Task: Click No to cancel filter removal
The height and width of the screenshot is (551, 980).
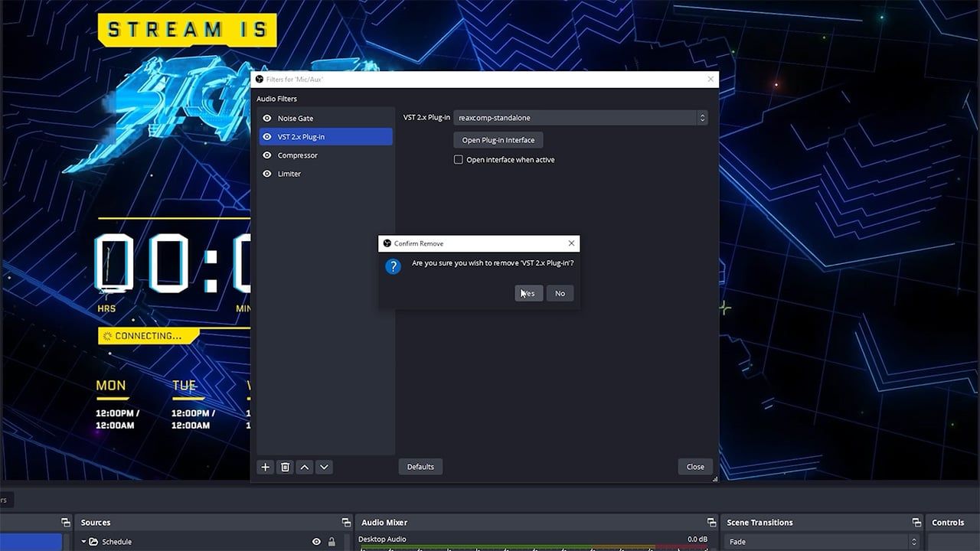Action: pyautogui.click(x=560, y=293)
